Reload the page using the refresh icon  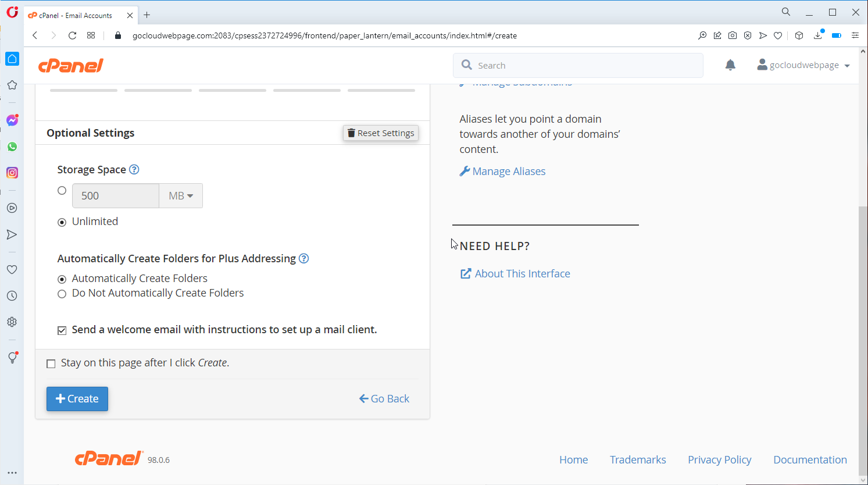pos(72,35)
